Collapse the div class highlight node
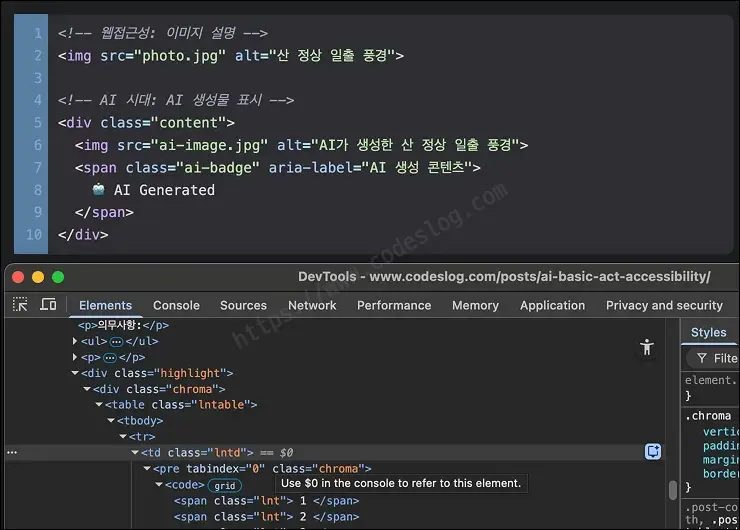 75,373
